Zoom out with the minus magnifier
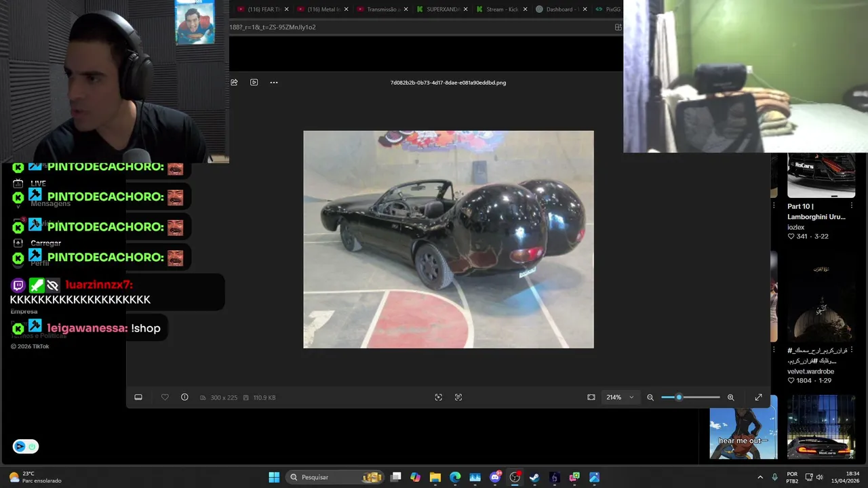 650,397
